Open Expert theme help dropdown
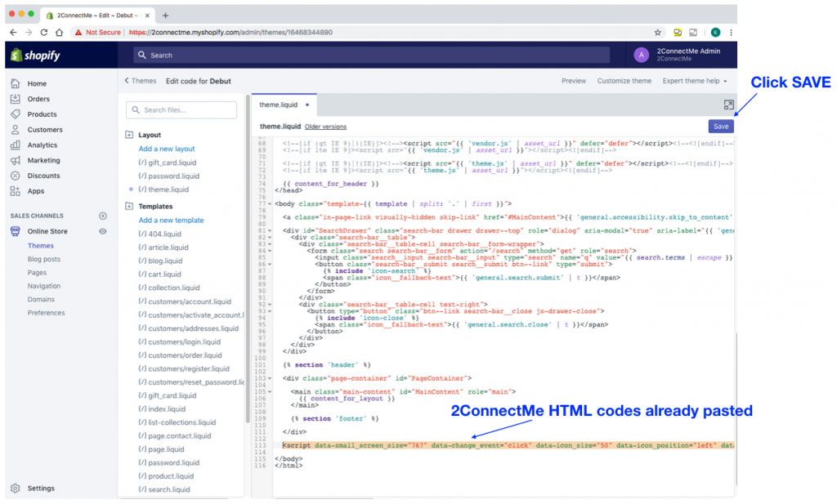The height and width of the screenshot is (504, 837). pyautogui.click(x=695, y=81)
